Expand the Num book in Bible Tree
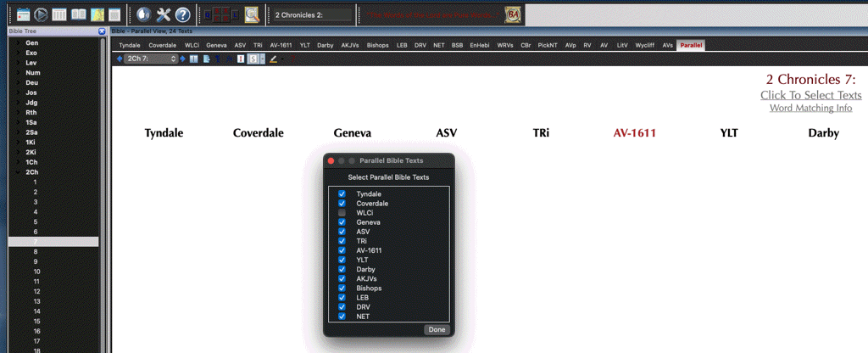The width and height of the screenshot is (868, 353). (x=18, y=73)
